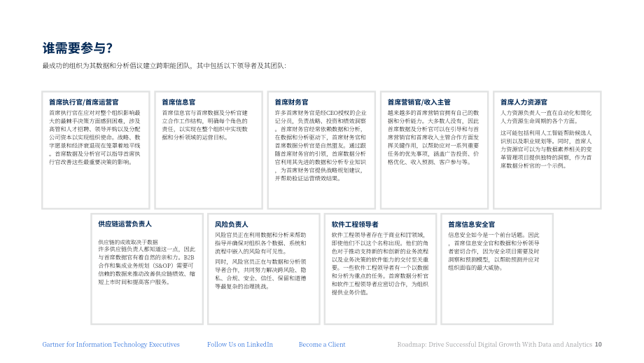This screenshot has width=644, height=363.
Task: Open the Become a Client link
Action: pyautogui.click(x=322, y=345)
